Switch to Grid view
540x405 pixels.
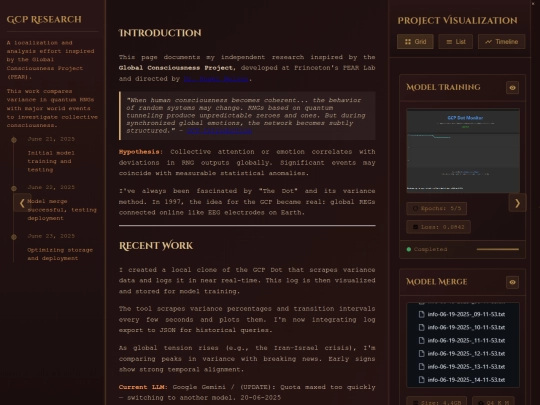click(x=415, y=42)
